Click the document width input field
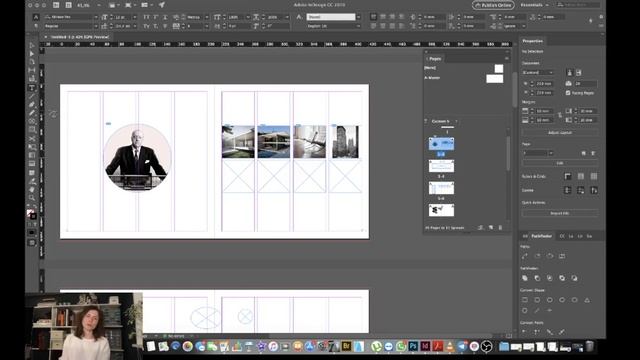The height and width of the screenshot is (360, 640). [x=544, y=84]
